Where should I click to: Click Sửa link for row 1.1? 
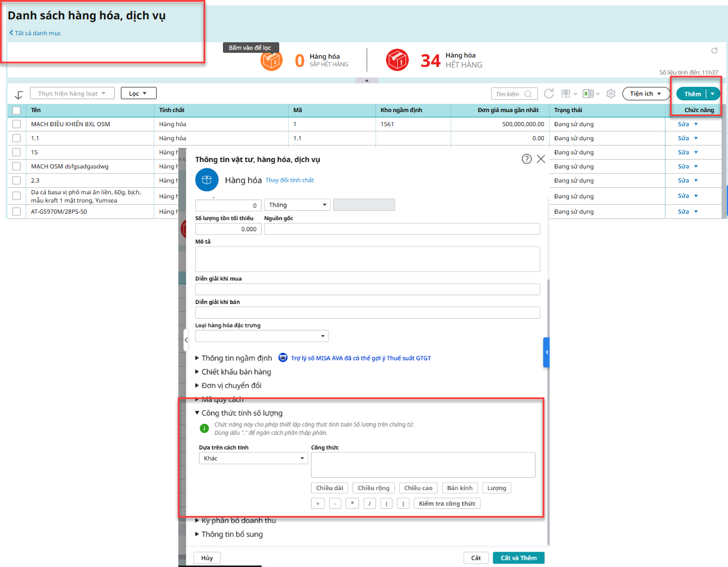[683, 138]
